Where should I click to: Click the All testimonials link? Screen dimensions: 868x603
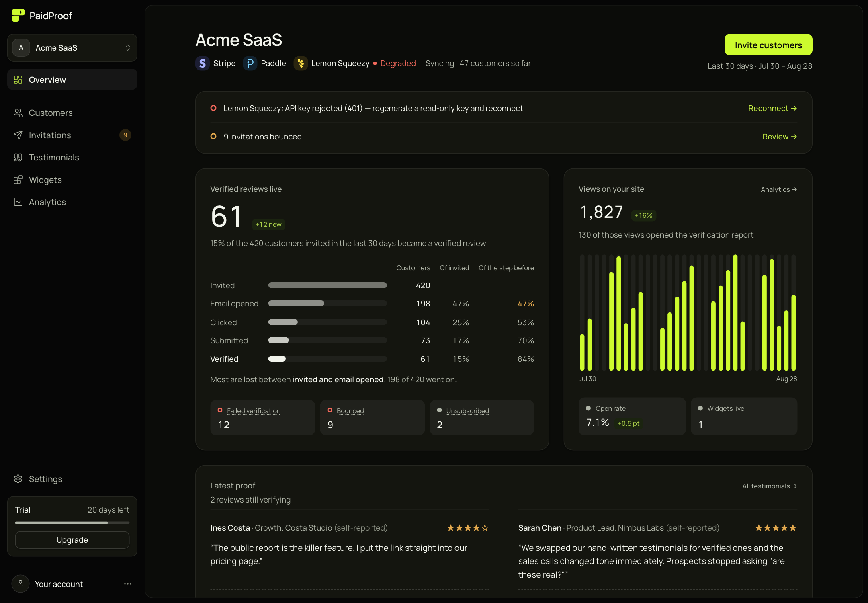[x=770, y=486]
